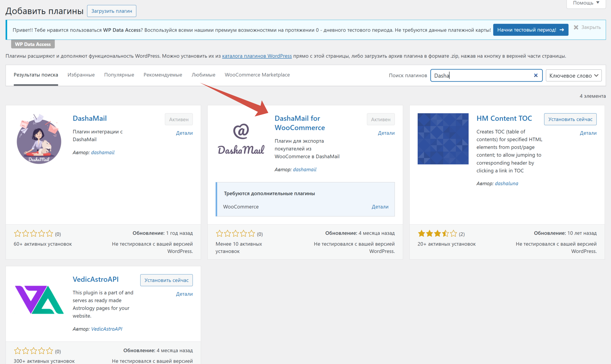Click the DashaMail for WooCommerce @ logo

[241, 139]
